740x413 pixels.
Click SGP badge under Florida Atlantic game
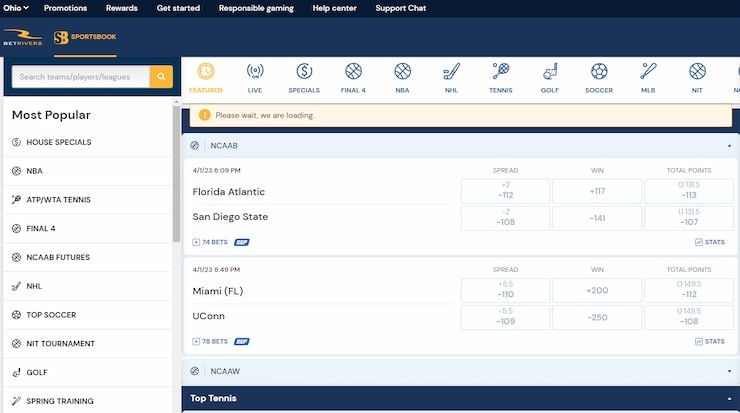click(x=242, y=242)
